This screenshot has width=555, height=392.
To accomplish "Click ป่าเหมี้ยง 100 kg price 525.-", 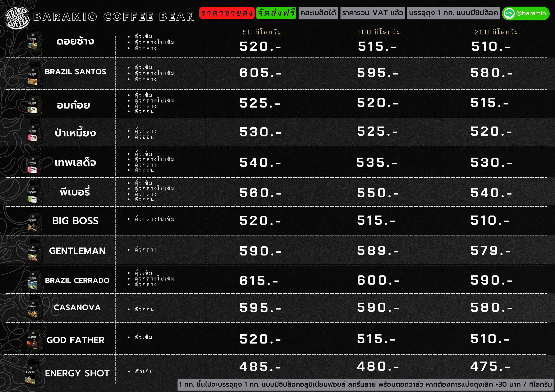I will [378, 131].
